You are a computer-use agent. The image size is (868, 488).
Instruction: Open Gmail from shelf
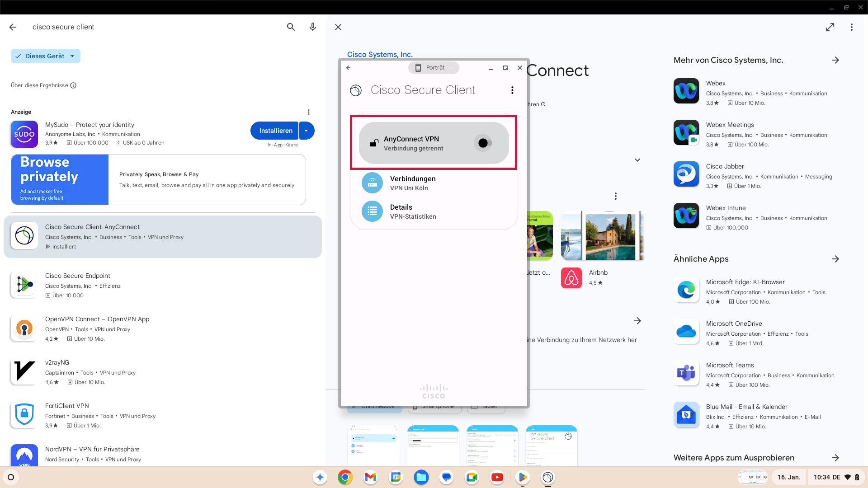click(370, 477)
